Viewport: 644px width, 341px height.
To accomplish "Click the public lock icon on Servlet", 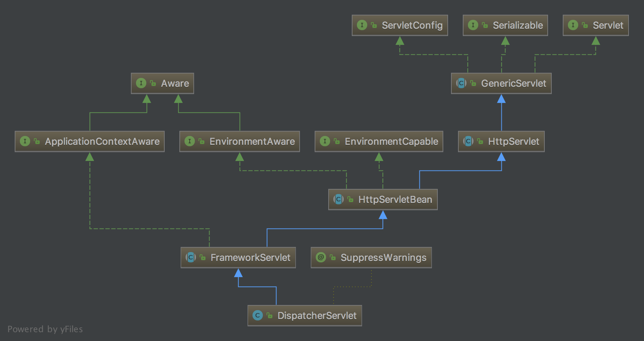I will point(585,25).
